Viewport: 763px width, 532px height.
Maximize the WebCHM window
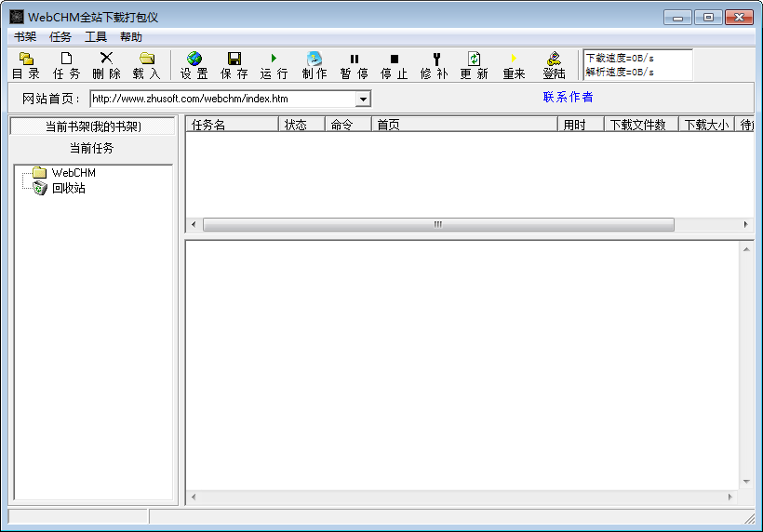708,18
